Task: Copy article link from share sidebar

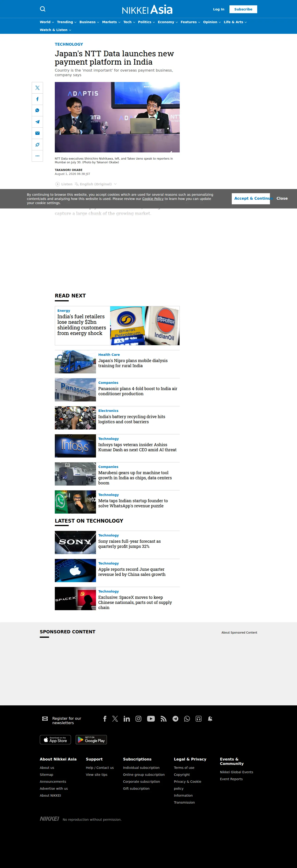Action: [37, 145]
